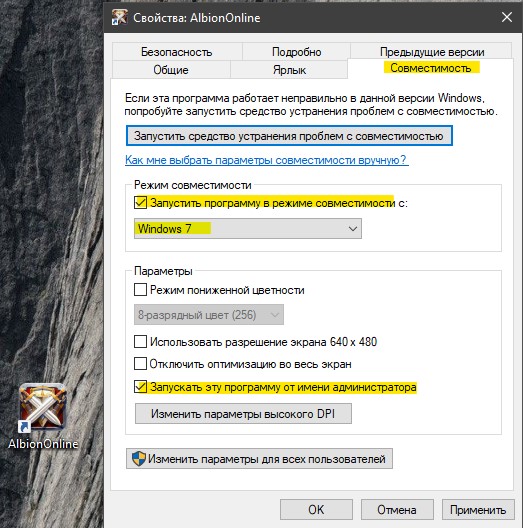This screenshot has height=528, width=523.
Task: Uncheck Запустить программу в режиме совместимости
Action: (140, 203)
